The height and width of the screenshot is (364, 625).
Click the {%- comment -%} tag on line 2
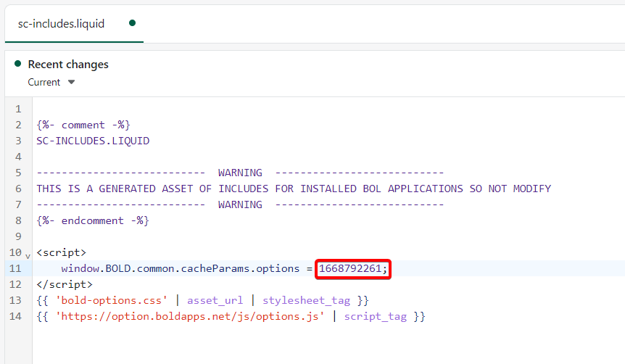coord(83,125)
